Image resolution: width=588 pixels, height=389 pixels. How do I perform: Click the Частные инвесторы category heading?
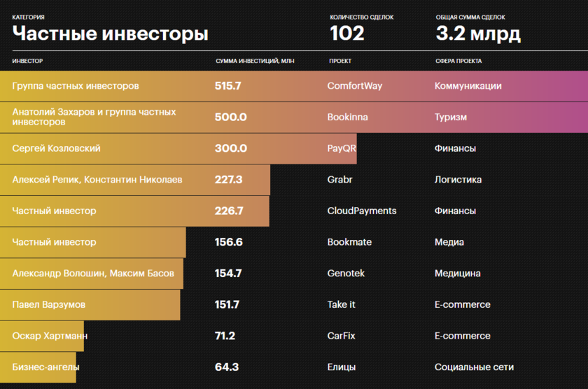point(110,34)
